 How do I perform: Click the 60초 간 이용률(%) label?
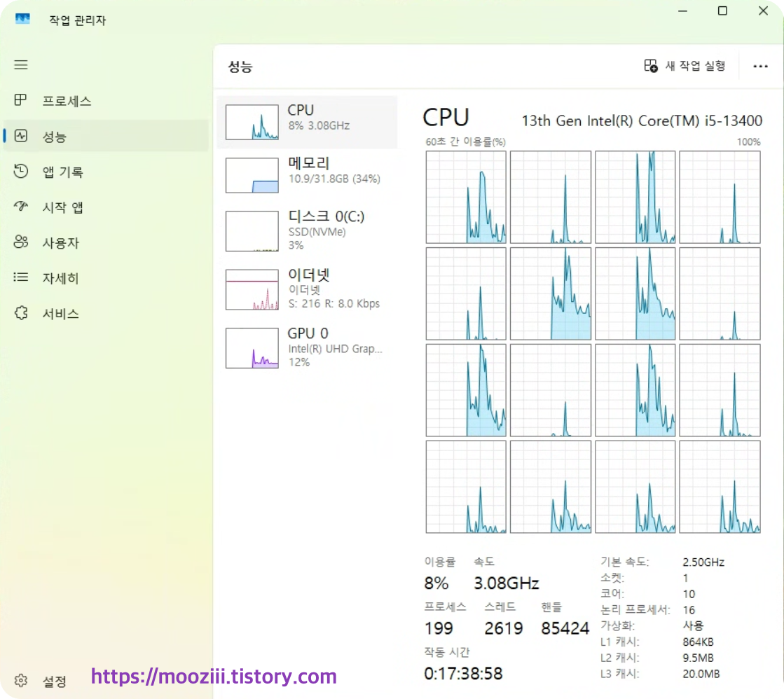point(465,142)
